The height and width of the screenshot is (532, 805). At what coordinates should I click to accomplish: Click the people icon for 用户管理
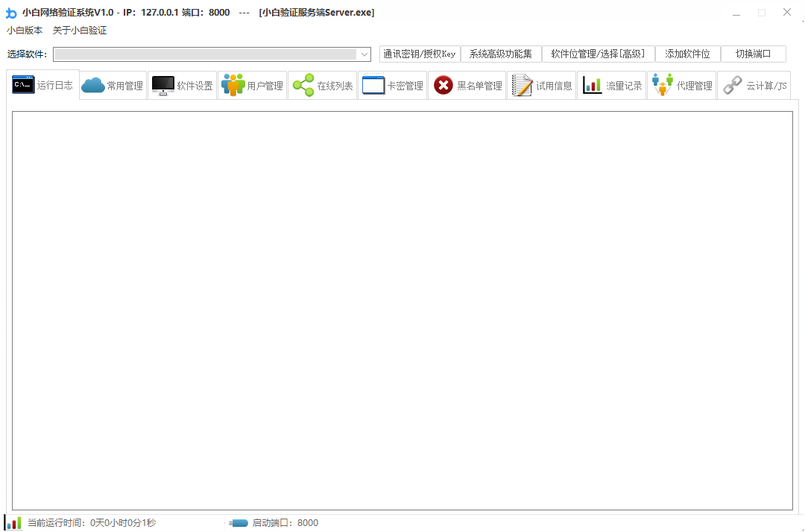click(x=233, y=86)
